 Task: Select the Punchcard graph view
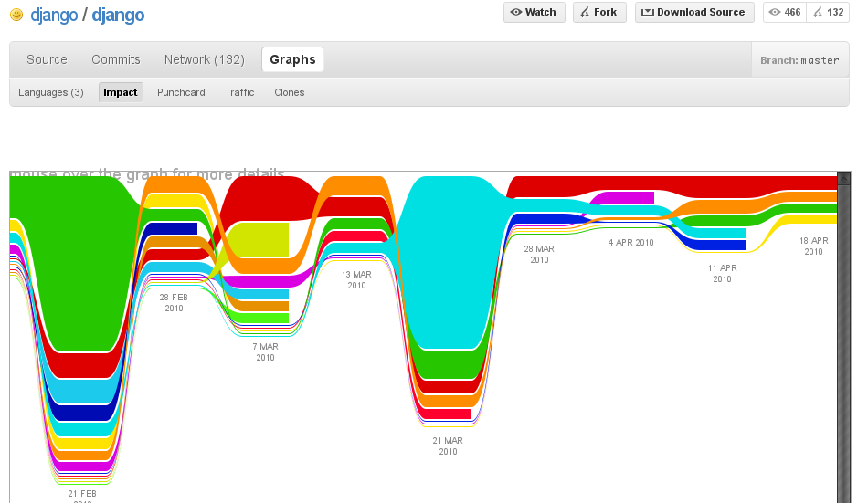tap(181, 92)
